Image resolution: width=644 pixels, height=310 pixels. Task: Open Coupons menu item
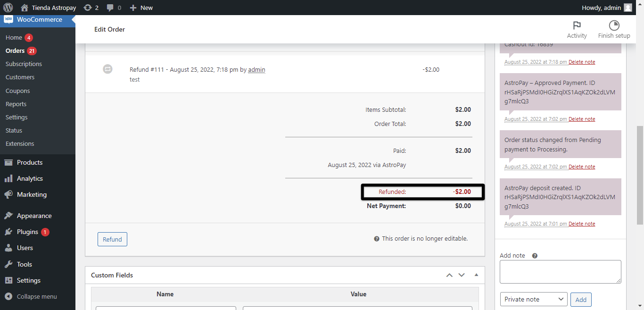17,91
